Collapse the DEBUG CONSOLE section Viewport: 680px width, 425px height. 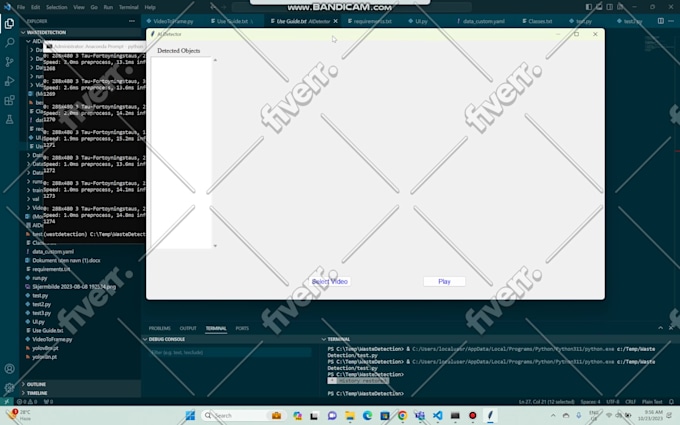tap(167, 339)
